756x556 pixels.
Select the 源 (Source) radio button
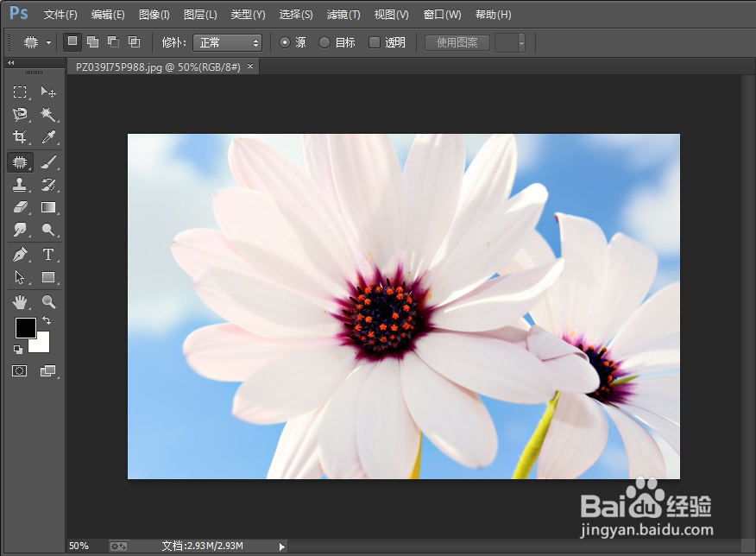point(285,43)
